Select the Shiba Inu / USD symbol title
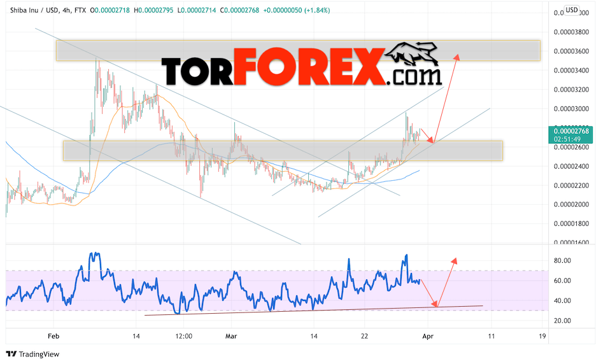 click(x=34, y=10)
